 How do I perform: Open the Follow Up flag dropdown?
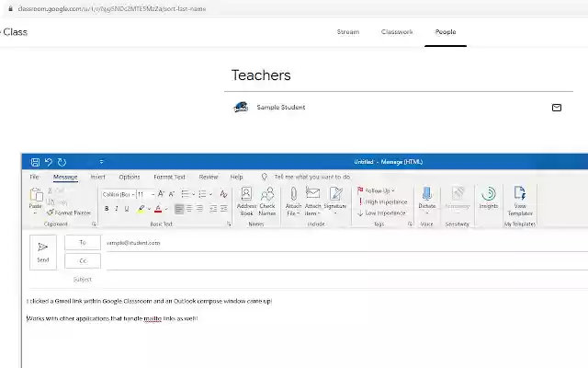[x=376, y=190]
